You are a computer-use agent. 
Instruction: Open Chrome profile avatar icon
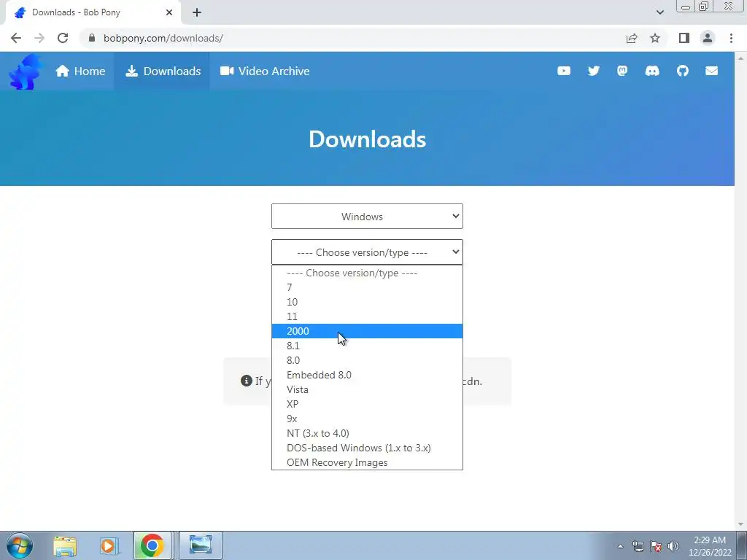(x=708, y=38)
